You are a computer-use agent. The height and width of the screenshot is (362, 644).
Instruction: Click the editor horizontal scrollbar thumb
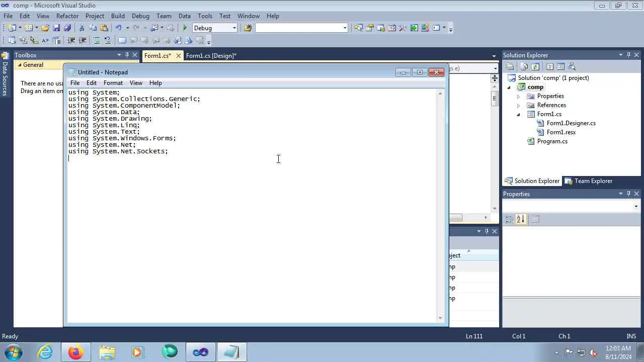[455, 218]
